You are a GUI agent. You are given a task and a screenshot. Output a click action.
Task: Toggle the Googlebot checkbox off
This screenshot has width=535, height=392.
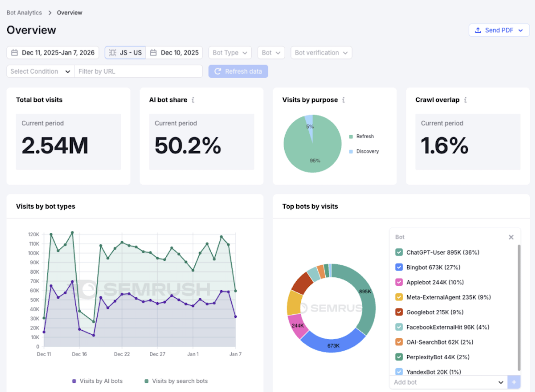click(399, 312)
